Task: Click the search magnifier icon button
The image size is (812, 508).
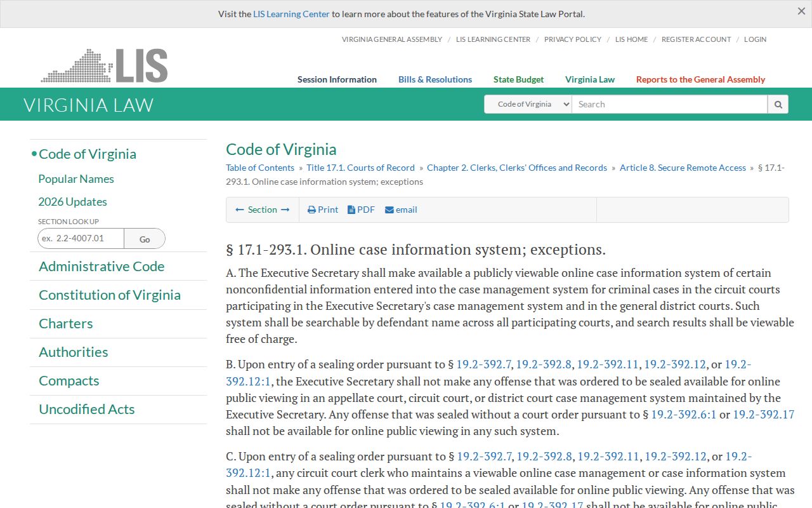Action: pos(778,104)
